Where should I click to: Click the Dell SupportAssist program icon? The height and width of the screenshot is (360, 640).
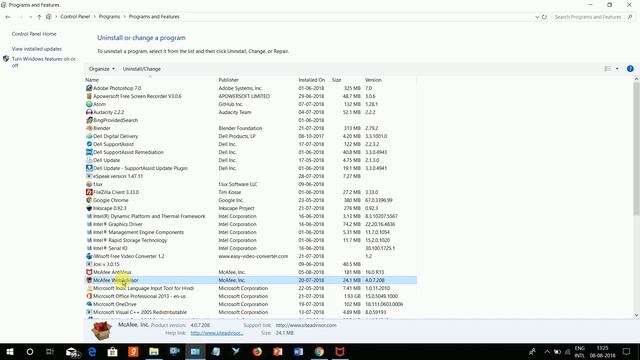point(89,144)
